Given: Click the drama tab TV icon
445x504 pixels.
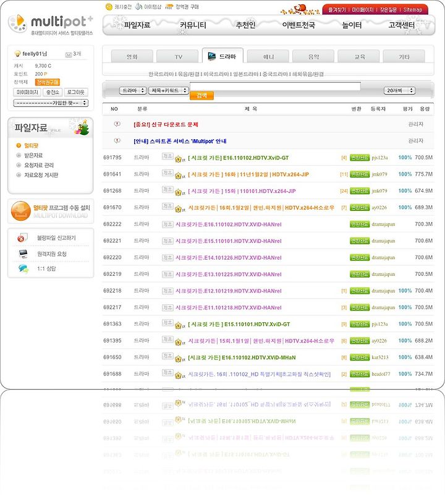Looking at the screenshot, I should tap(212, 56).
